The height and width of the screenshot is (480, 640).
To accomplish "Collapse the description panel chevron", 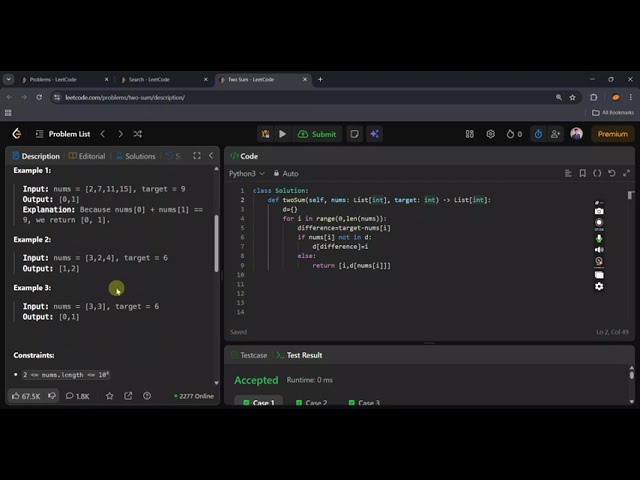I will point(211,156).
